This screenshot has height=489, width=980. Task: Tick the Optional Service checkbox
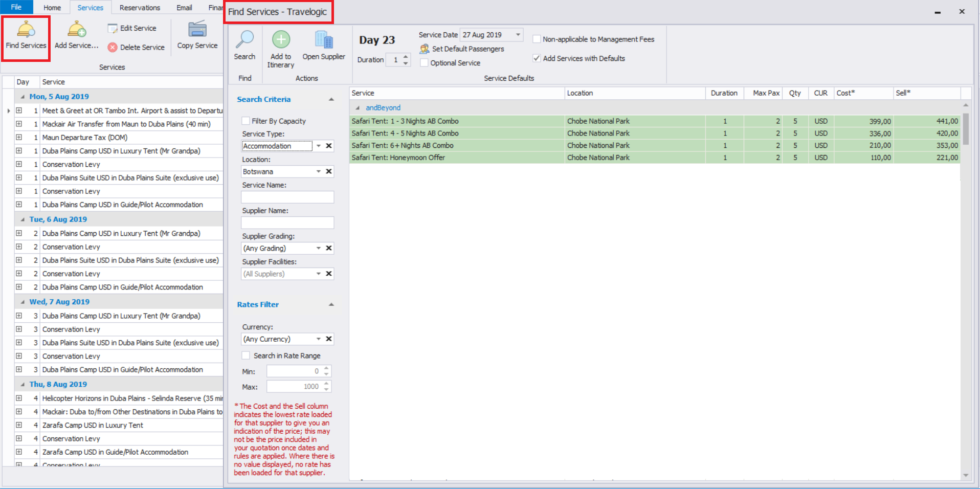(424, 62)
